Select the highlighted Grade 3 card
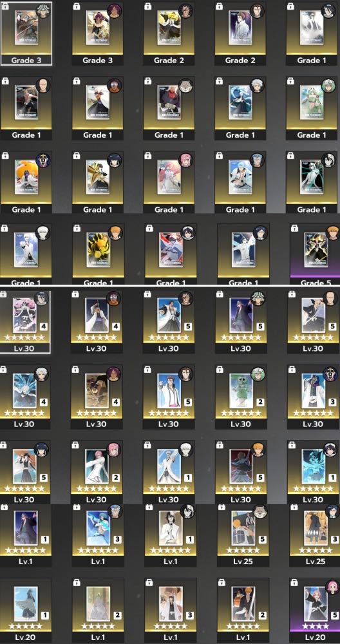This screenshot has height=644, width=340. pyautogui.click(x=26, y=33)
